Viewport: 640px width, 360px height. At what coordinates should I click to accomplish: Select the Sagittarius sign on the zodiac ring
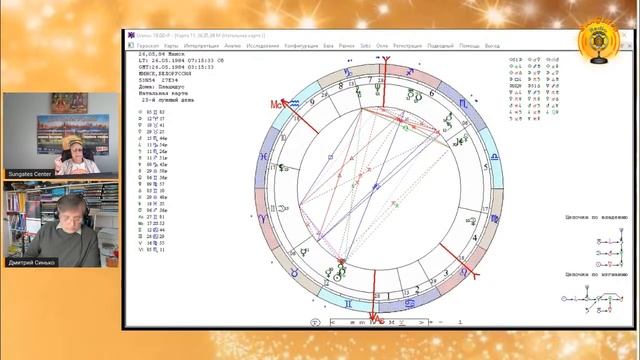coord(409,72)
